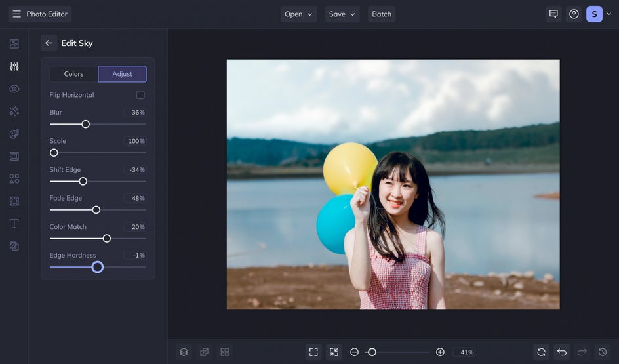Zoom in with the plus icon
619x364 pixels.
(440, 352)
